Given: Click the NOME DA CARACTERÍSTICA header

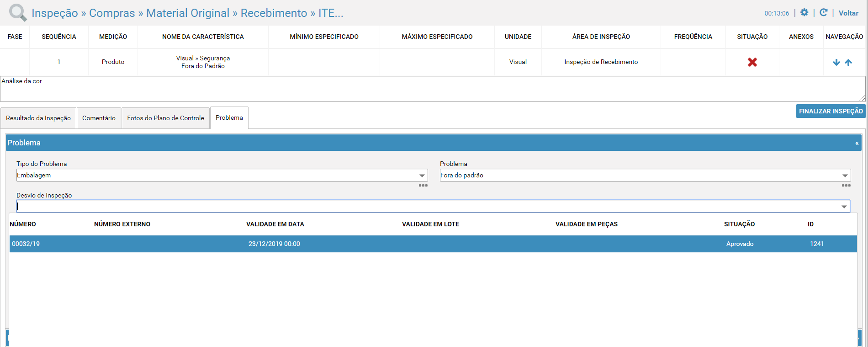Looking at the screenshot, I should (203, 37).
